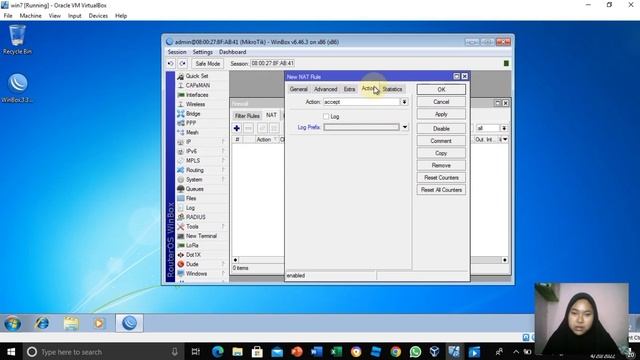Expand the IPv6 submenu
This screenshot has height=360, width=640.
point(223,151)
